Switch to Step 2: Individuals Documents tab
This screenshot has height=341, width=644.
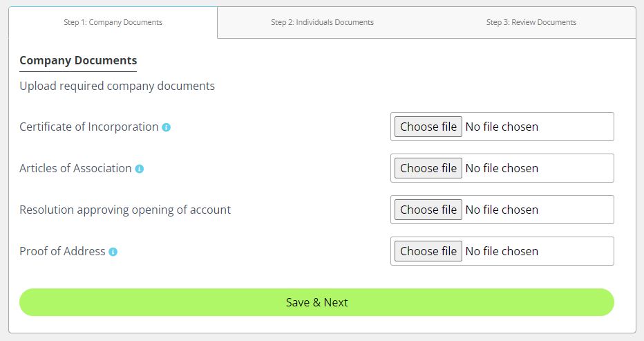point(322,22)
